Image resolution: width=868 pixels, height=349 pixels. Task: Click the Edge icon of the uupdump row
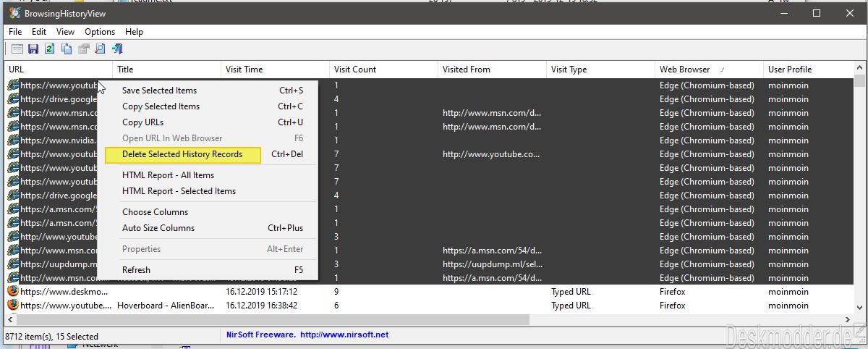(13, 264)
